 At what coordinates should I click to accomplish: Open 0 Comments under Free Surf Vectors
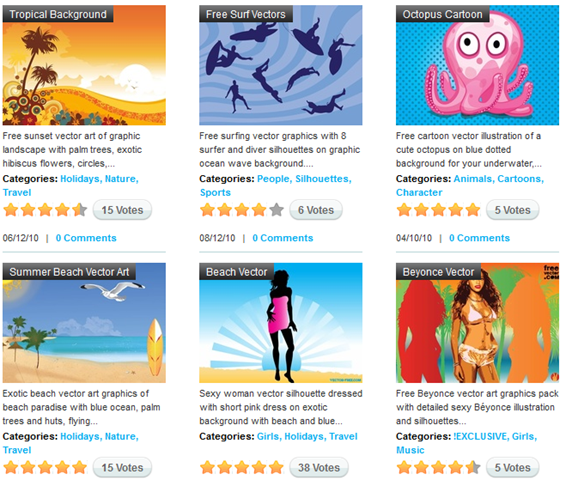click(x=283, y=238)
